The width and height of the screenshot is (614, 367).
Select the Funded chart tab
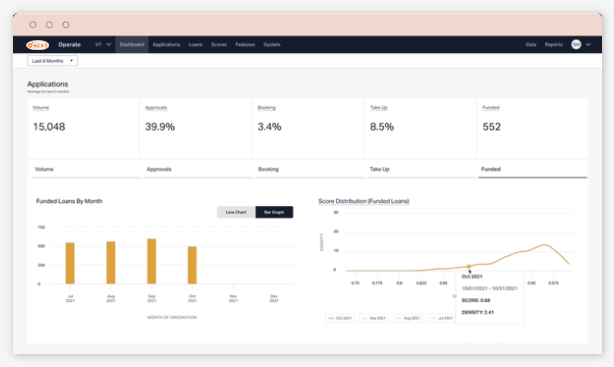click(x=533, y=169)
